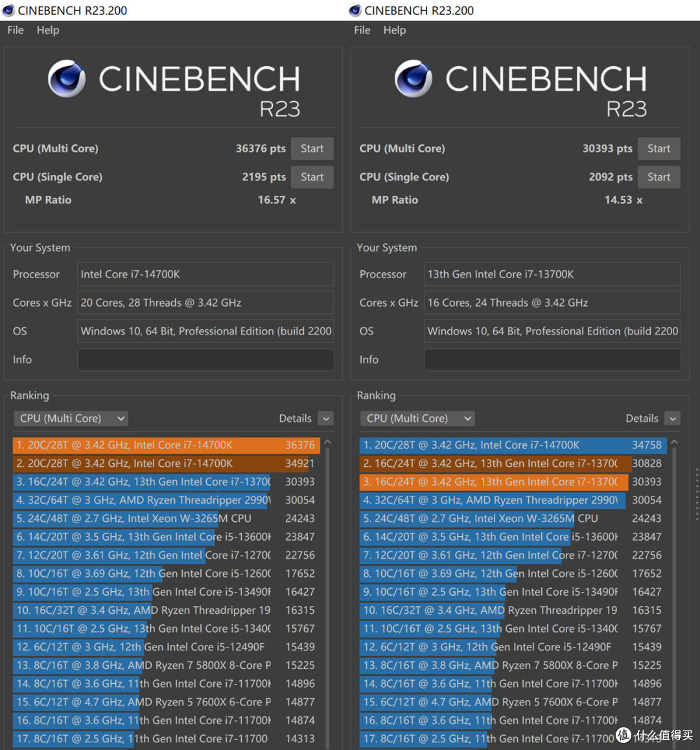Select left window rank 7 i7-1270 entry
Screen dimensions: 700x750
[x=166, y=556]
